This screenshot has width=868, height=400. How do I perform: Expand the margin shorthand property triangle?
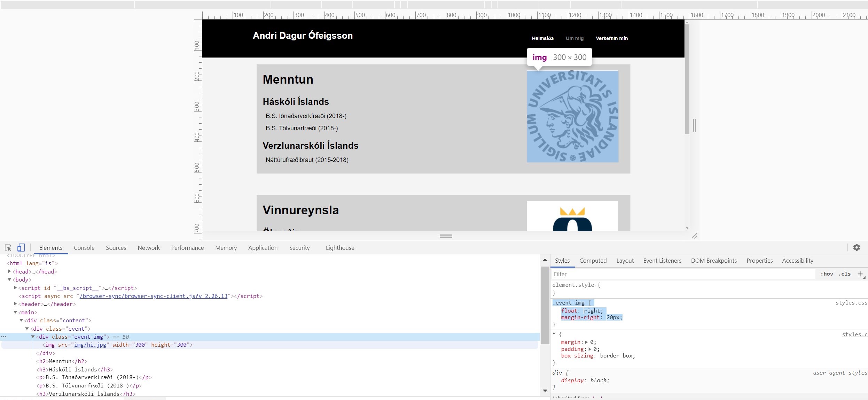click(586, 342)
